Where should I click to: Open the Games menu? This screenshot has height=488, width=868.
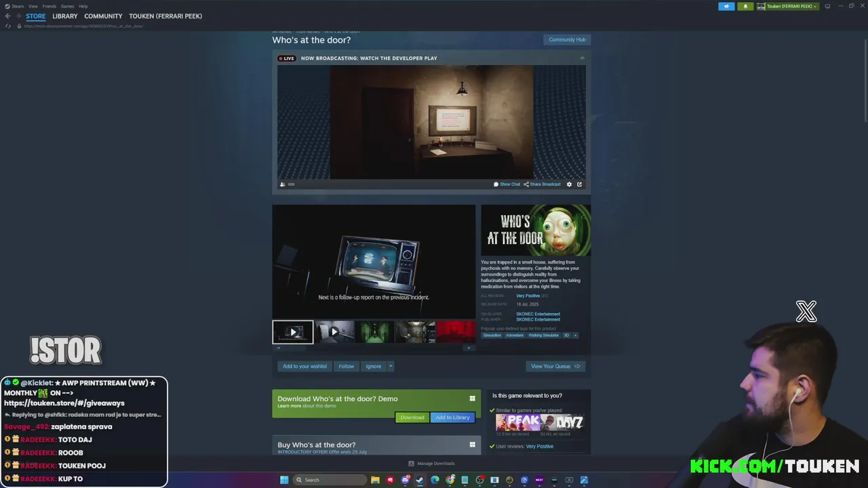68,6
